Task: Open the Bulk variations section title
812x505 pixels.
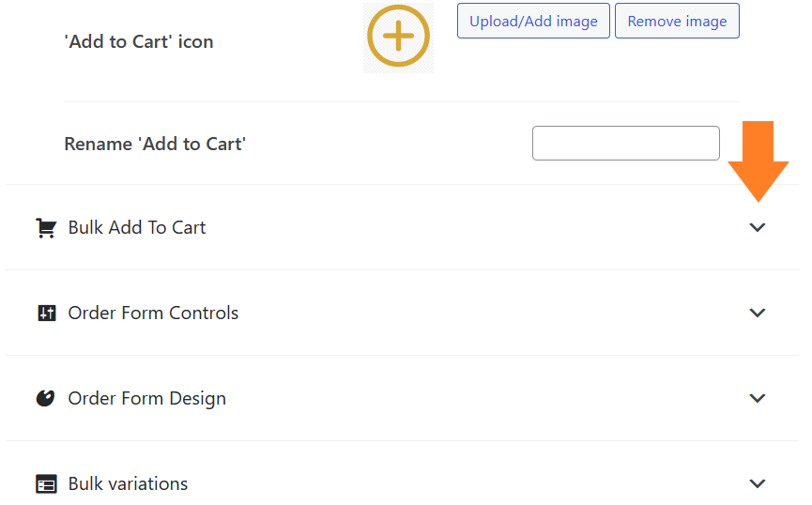Action: (128, 483)
